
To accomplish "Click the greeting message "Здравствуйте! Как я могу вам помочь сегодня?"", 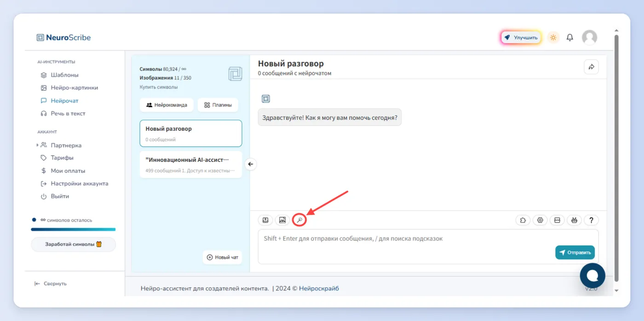I will (x=330, y=117).
